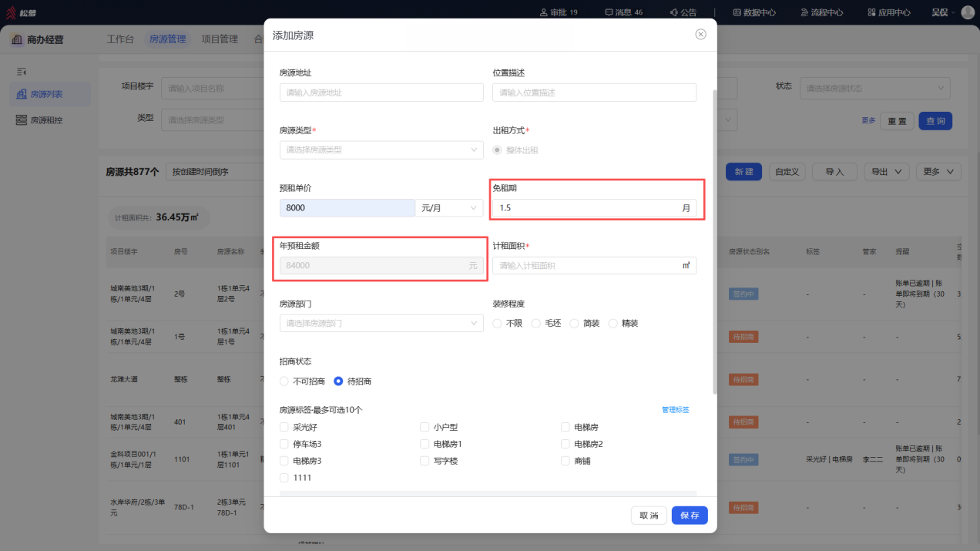
Task: Open 应用中心 from the top bar
Action: point(888,12)
